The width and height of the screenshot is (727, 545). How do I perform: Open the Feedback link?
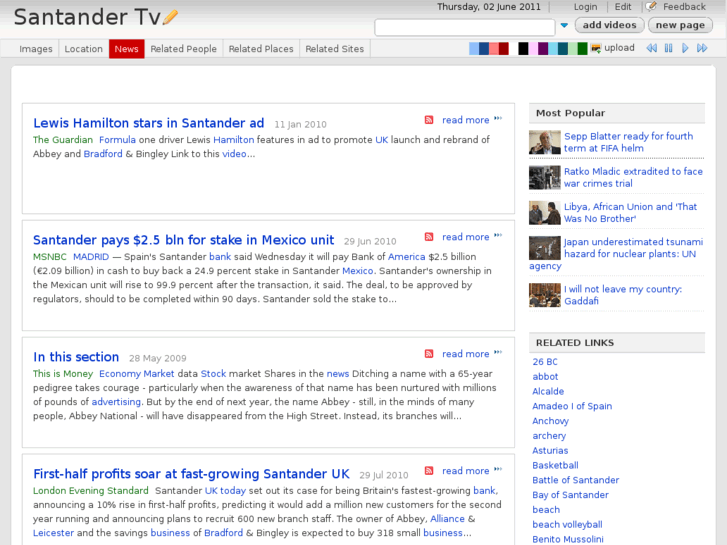click(x=684, y=6)
